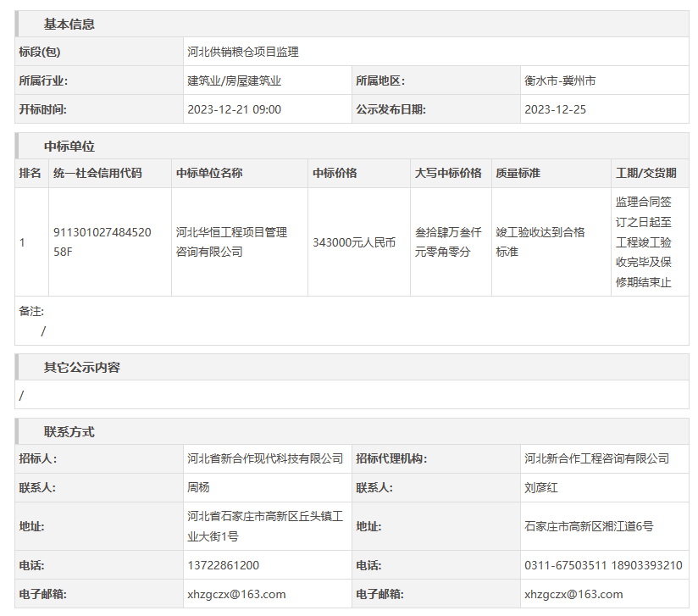This screenshot has height=616, width=698.
Task: Select the publish date 2023-12-25
Action: (555, 109)
